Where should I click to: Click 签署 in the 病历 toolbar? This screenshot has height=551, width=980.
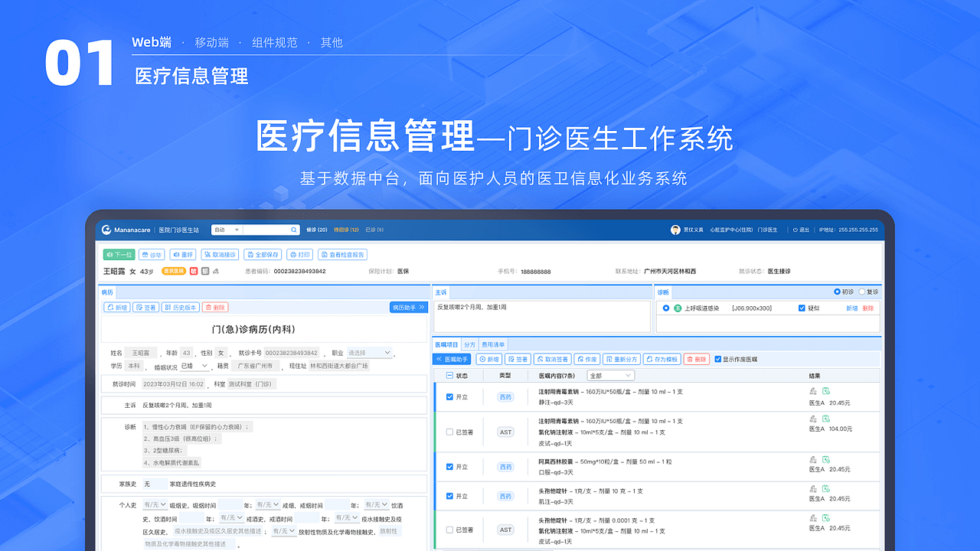point(146,307)
